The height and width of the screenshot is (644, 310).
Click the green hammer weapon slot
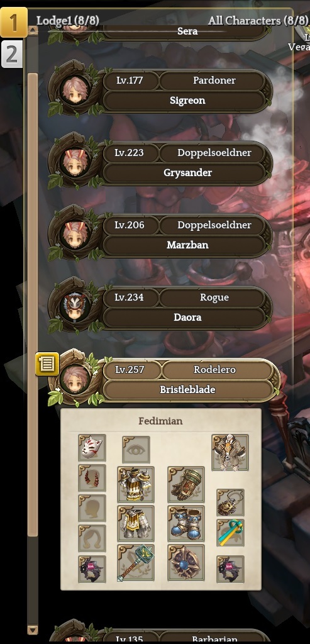click(136, 563)
